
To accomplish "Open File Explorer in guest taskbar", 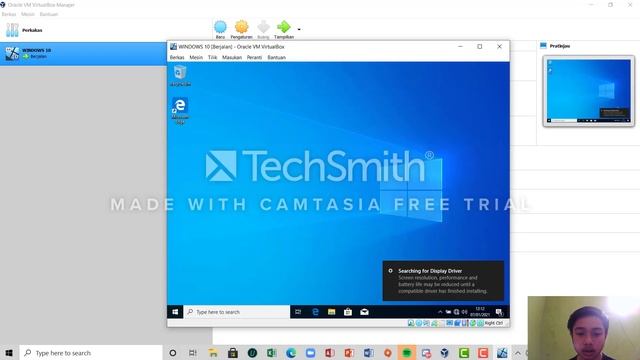I will click(x=331, y=312).
